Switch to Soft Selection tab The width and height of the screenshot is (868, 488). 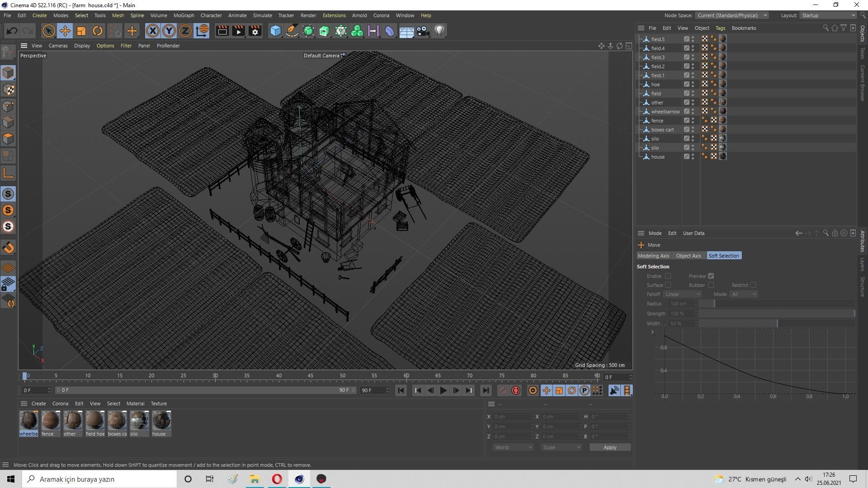pyautogui.click(x=724, y=256)
